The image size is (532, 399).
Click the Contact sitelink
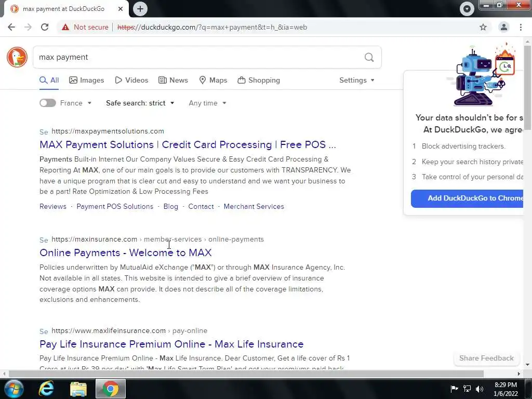(x=201, y=206)
